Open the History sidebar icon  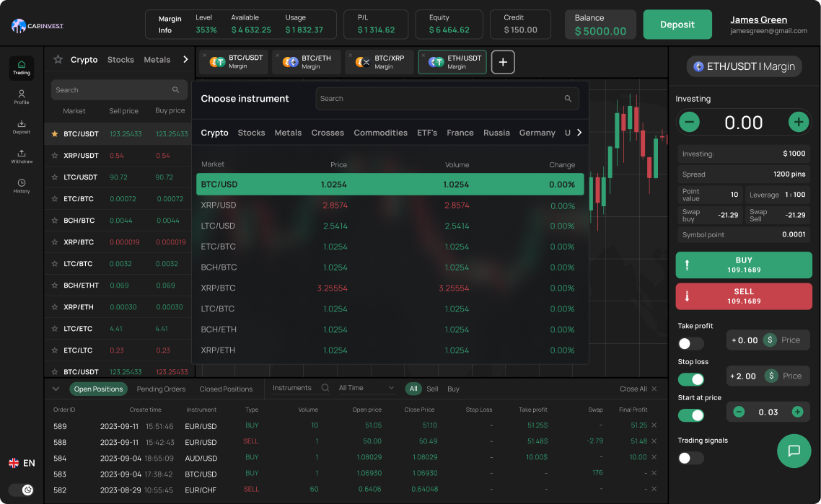tap(22, 186)
